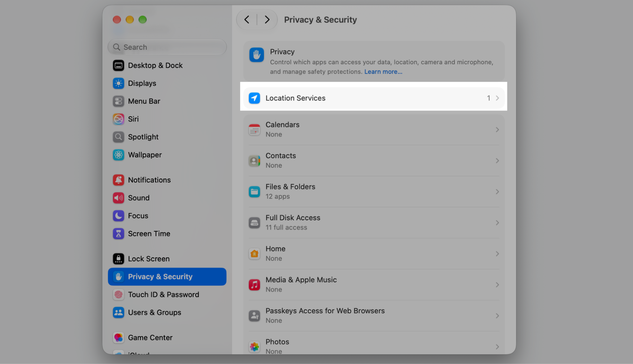Click the Screen Time hourglass icon

[x=118, y=234]
